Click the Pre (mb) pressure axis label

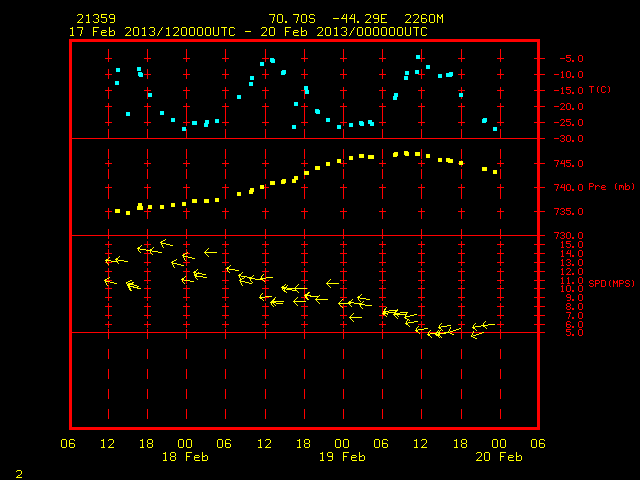point(611,187)
